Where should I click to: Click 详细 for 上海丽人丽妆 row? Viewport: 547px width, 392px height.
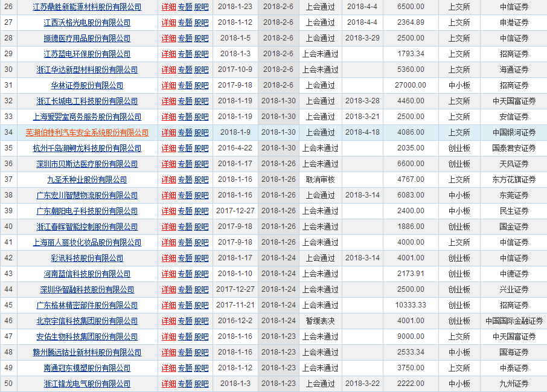pyautogui.click(x=169, y=243)
